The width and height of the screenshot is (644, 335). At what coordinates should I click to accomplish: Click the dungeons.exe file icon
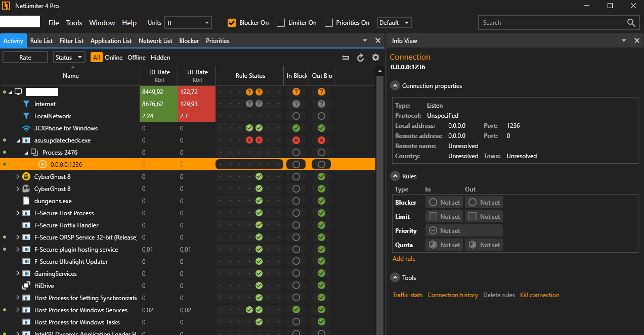(x=26, y=201)
